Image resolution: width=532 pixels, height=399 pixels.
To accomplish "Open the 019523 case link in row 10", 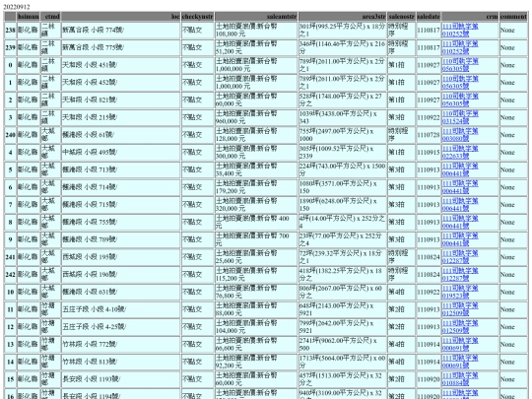I will 460,293.
